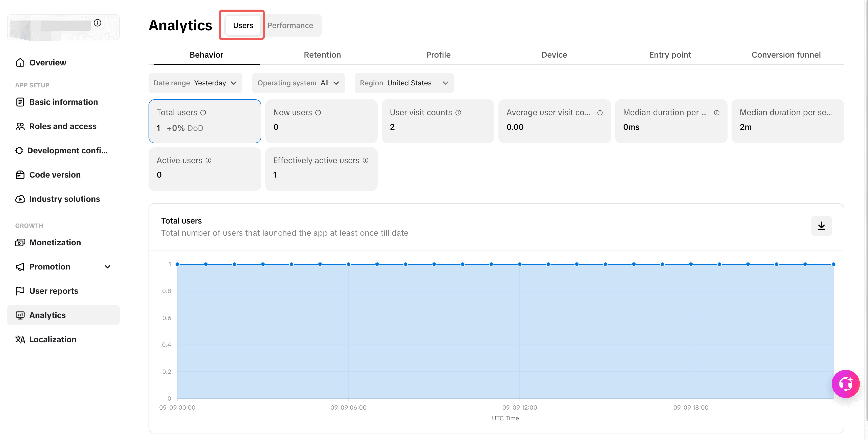This screenshot has width=868, height=440.
Task: Expand the Promotion menu chevron
Action: point(107,266)
